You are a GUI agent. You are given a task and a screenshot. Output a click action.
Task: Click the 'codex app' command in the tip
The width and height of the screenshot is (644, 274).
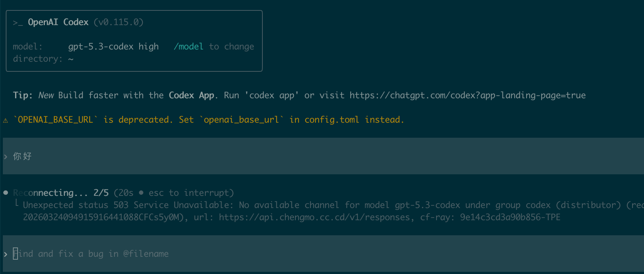point(272,95)
